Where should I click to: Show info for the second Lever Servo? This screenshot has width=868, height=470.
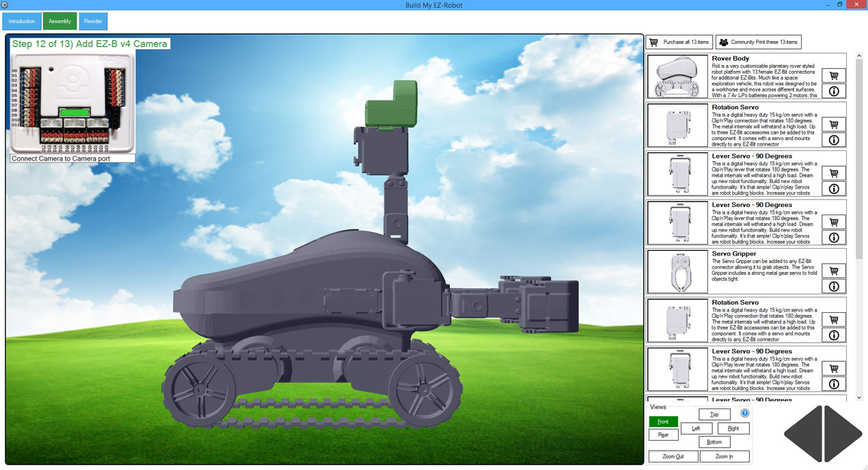pos(834,238)
